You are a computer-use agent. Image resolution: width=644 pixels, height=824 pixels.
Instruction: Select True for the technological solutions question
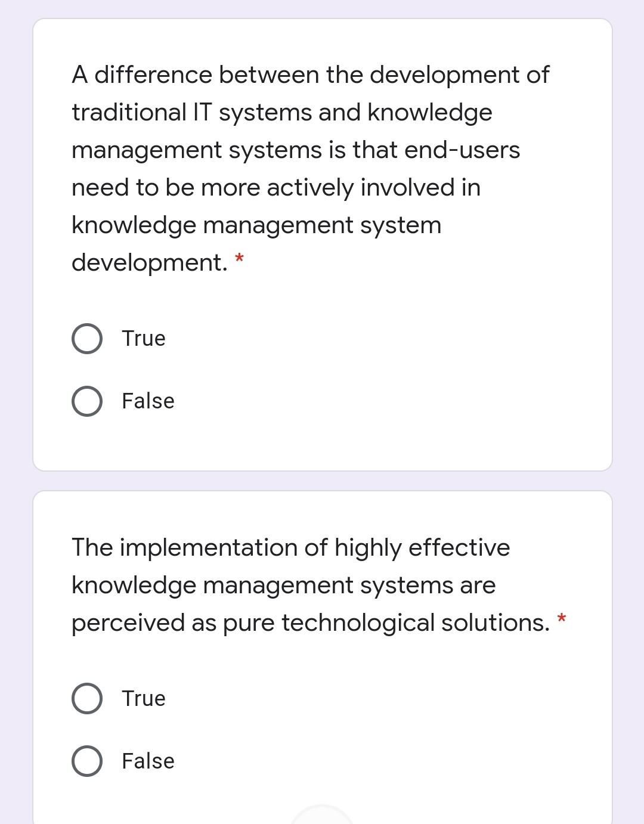tap(86, 698)
